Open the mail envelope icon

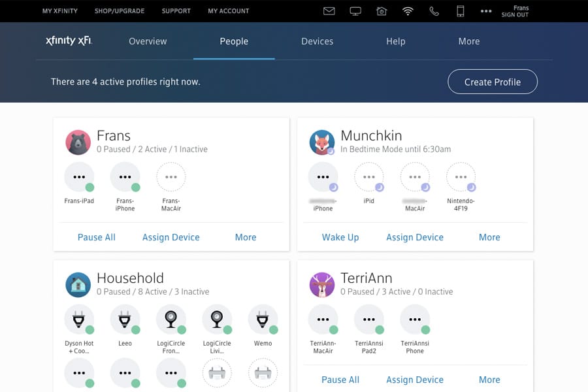tap(329, 11)
